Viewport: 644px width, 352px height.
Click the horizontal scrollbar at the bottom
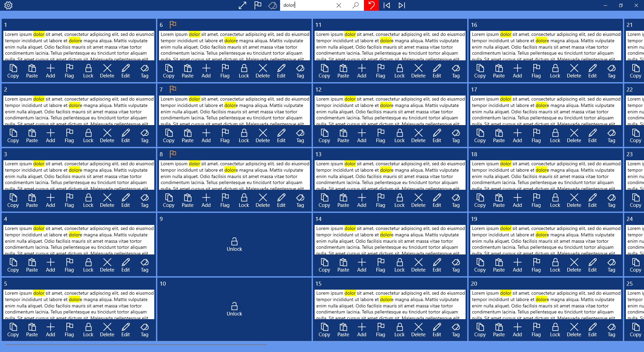[136, 344]
